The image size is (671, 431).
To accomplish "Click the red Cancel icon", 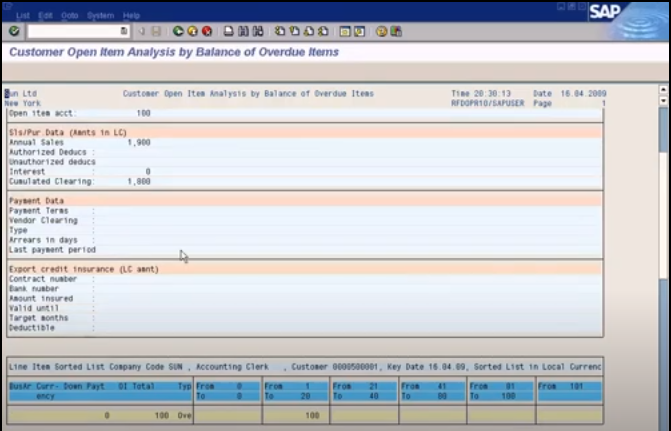I will pyautogui.click(x=207, y=31).
